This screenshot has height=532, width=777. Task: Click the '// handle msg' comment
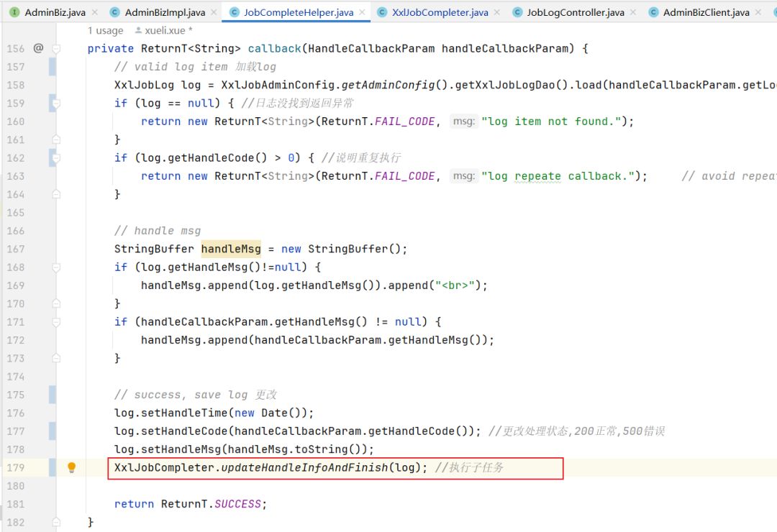158,231
